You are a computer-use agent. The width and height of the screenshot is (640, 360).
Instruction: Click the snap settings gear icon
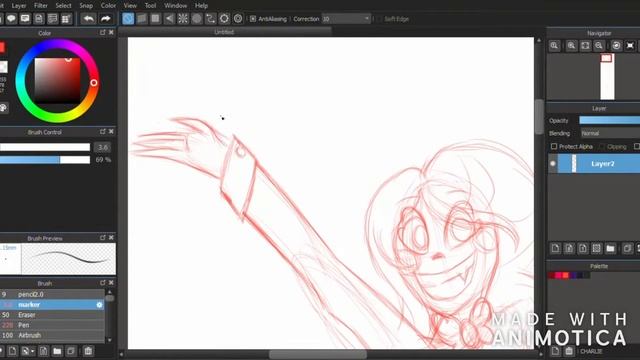pos(224,19)
